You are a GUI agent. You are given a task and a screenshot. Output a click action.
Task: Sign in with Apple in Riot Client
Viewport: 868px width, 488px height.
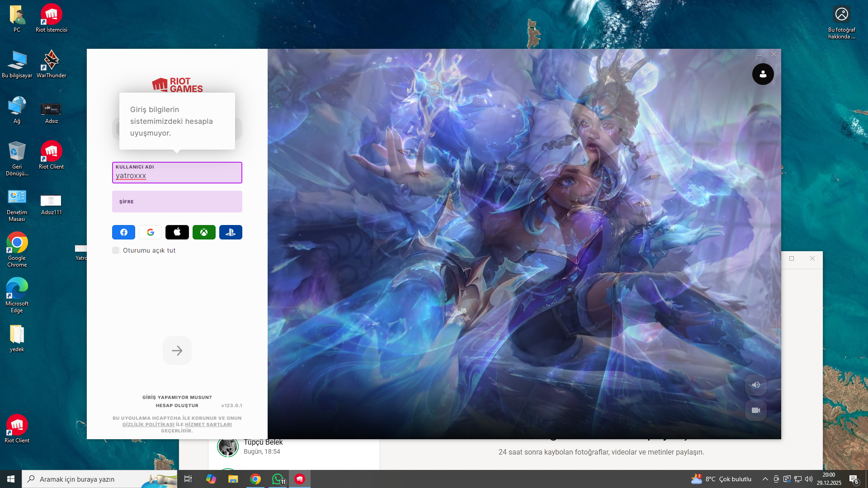coord(177,232)
